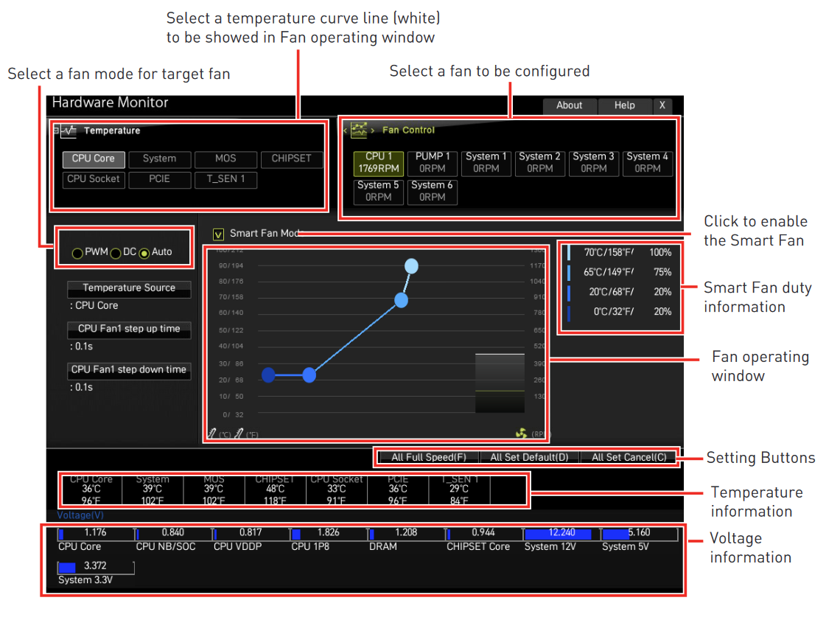Open the Help button
This screenshot has width=840, height=620.
(625, 105)
